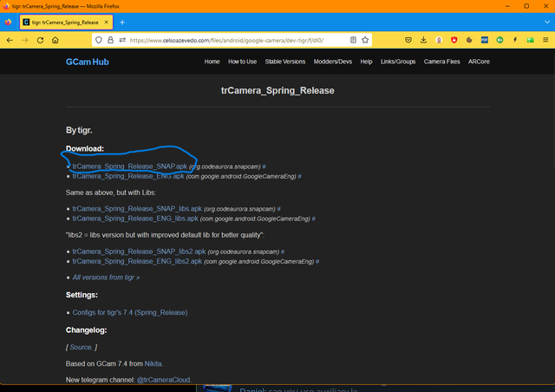555x392 pixels.
Task: Open the red shield uBlock extension
Action: coord(454,40)
